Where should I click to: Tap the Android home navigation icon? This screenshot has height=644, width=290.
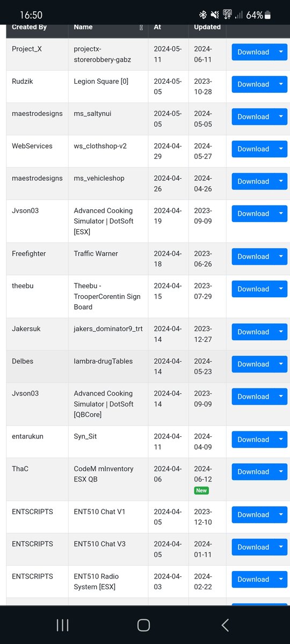pyautogui.click(x=143, y=625)
